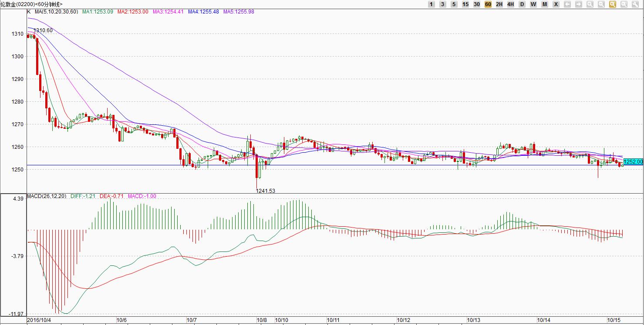Click the K label before MA indicator
The height and width of the screenshot is (325, 644).
point(29,12)
